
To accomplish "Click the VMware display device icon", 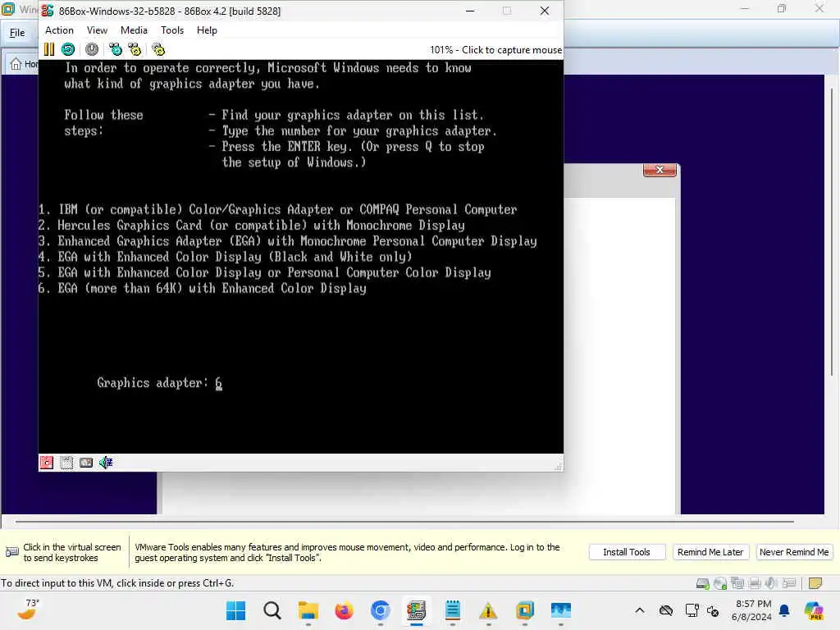I will coord(788,583).
